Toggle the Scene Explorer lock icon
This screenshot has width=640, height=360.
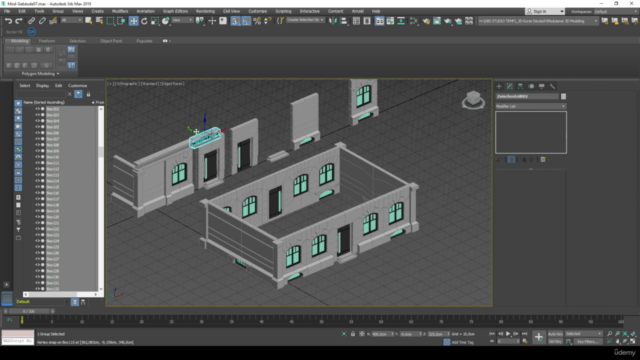(88, 94)
